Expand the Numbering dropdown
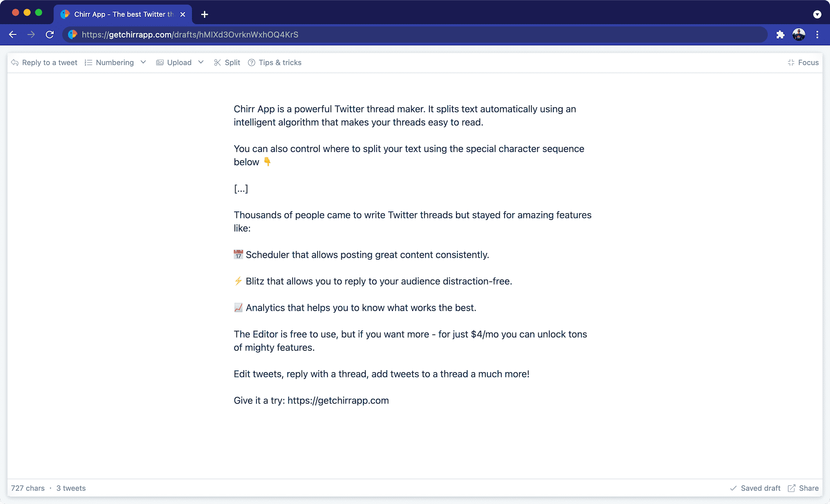 [x=143, y=62]
